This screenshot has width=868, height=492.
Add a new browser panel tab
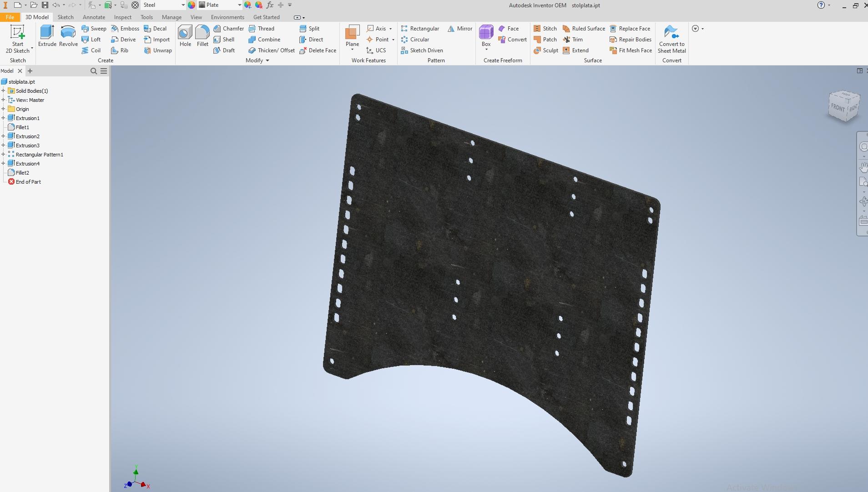coord(30,71)
